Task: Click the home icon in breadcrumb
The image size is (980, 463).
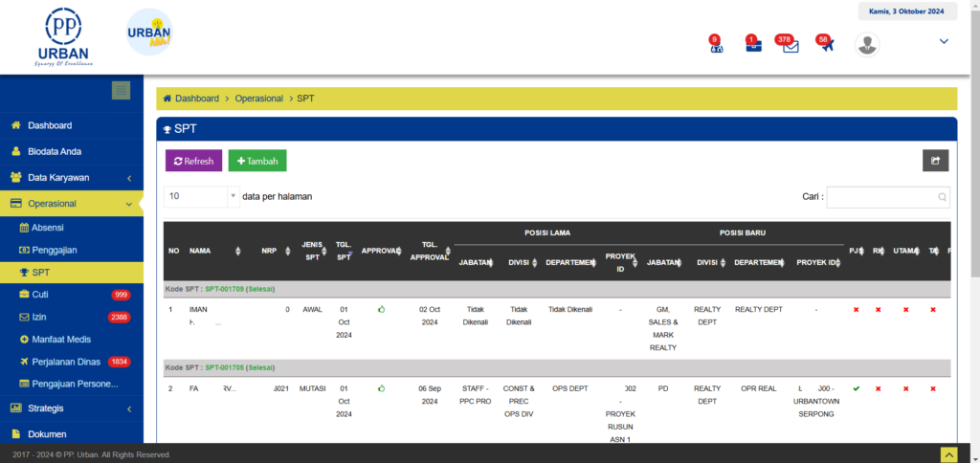Action: click(x=167, y=99)
